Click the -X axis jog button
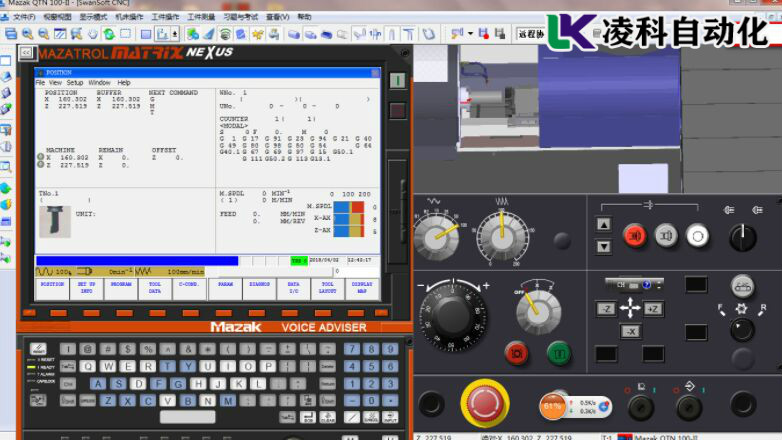The image size is (782, 440). 630,331
